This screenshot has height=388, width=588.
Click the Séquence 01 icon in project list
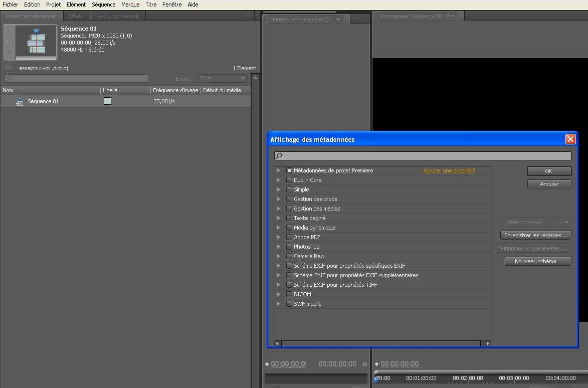coord(20,102)
